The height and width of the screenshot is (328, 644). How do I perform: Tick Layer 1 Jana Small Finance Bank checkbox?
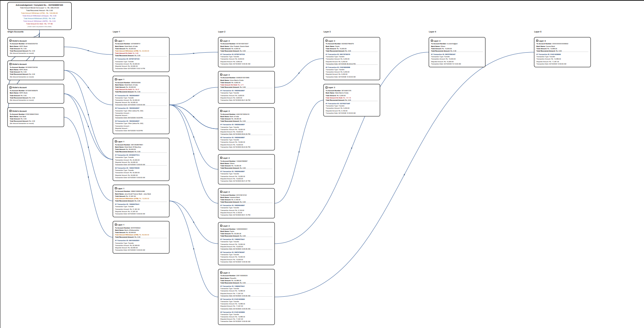(116, 188)
